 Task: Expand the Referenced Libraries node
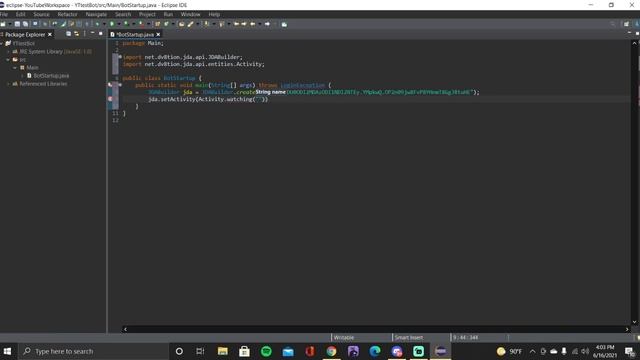tap(9, 84)
